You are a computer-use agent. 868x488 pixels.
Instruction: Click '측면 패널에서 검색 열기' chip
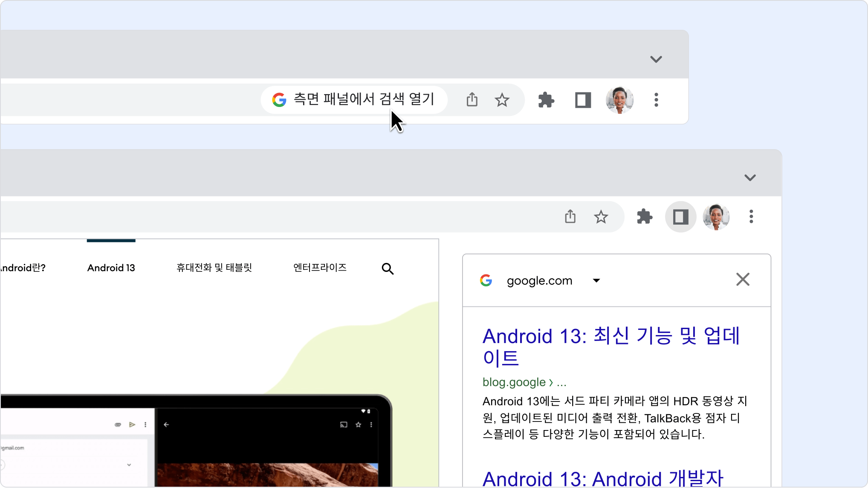pyautogui.click(x=354, y=100)
